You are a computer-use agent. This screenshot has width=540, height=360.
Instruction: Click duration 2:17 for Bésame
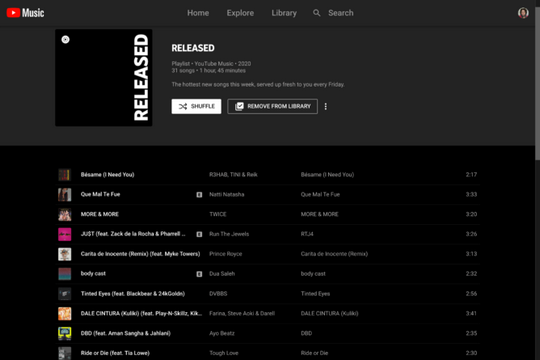point(471,175)
